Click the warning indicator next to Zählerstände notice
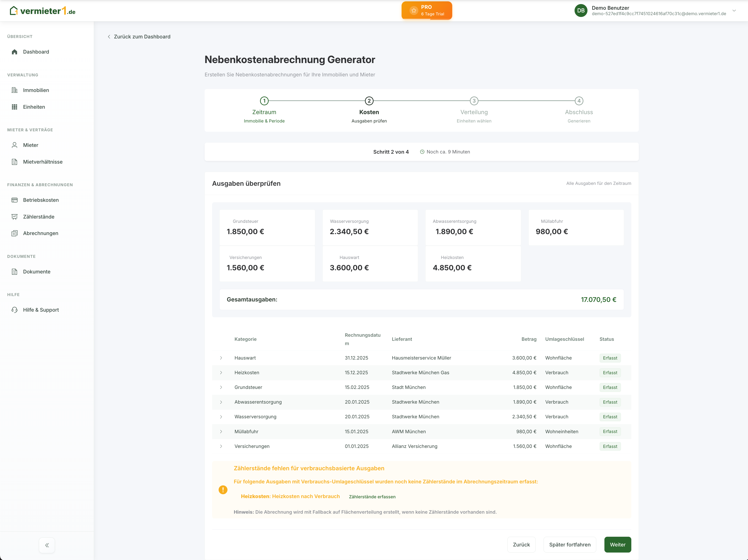 pyautogui.click(x=223, y=489)
